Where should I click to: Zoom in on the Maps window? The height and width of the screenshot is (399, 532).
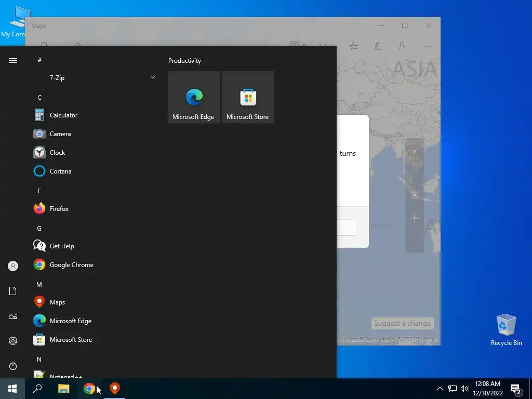point(414,218)
